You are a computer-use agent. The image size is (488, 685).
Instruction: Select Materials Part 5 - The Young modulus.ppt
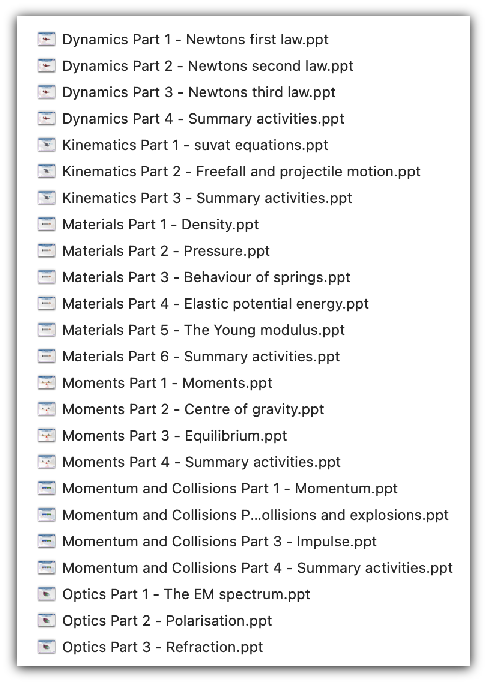click(203, 330)
